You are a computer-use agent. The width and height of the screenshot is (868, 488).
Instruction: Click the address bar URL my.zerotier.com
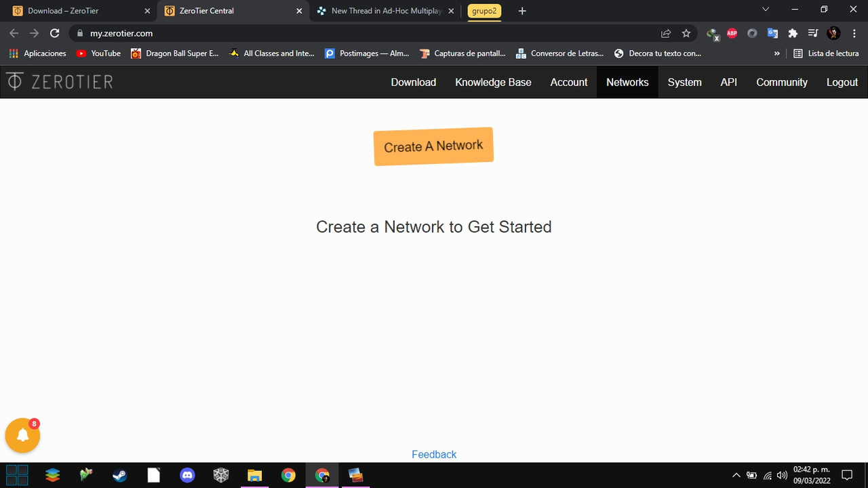121,33
